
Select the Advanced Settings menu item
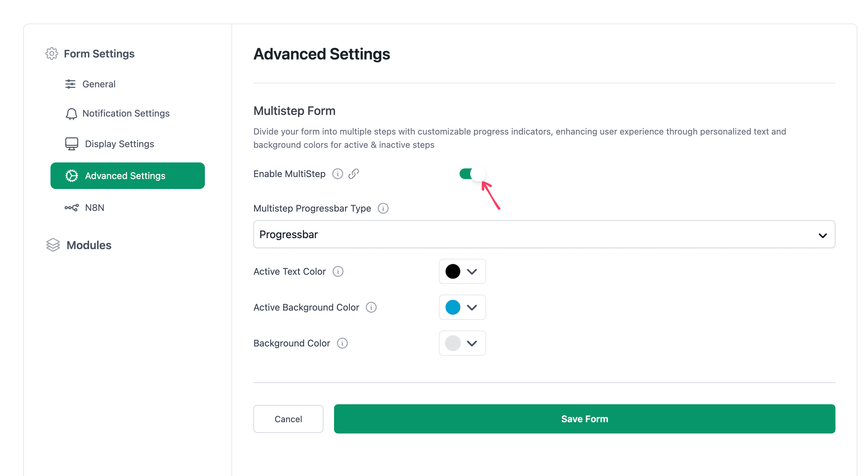pos(128,176)
